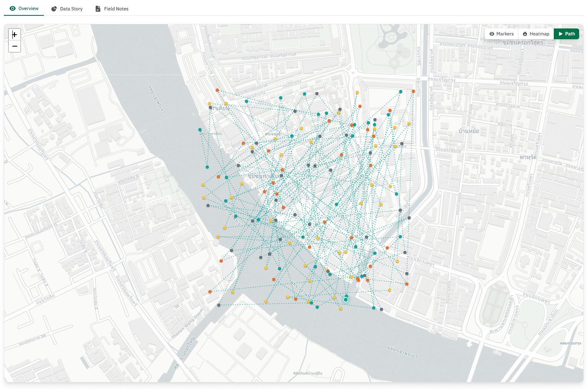Open the Data Story tab
The width and height of the screenshot is (588, 389).
(x=67, y=9)
